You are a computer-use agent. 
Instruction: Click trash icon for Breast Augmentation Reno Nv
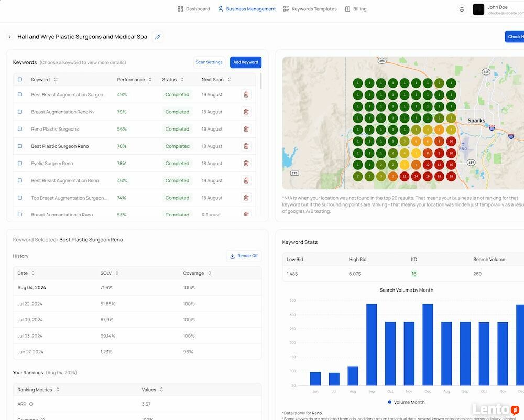[246, 112]
